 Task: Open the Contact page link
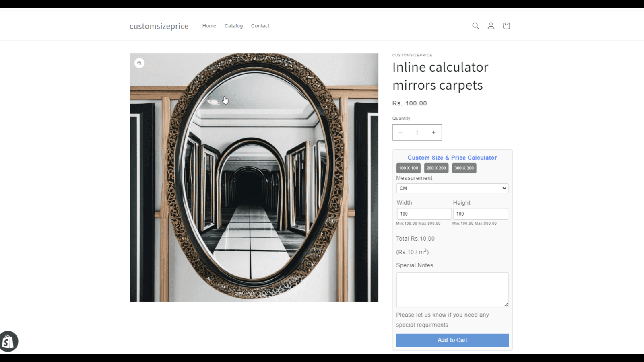260,26
